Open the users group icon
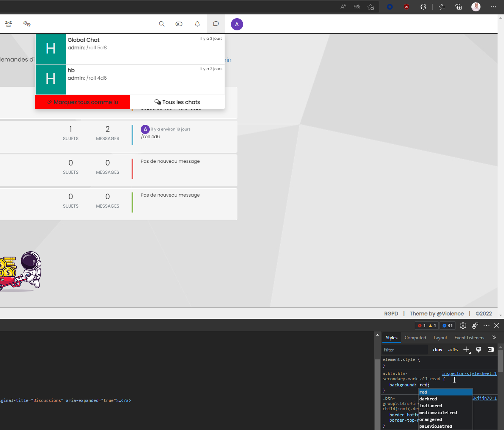Screen dimensions: 504x430 click(8, 24)
